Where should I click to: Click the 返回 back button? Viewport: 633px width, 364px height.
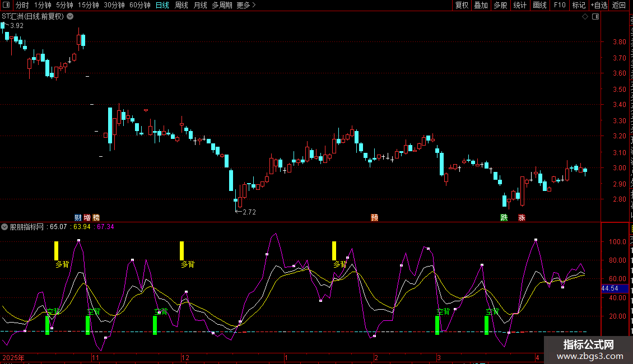[x=619, y=6]
